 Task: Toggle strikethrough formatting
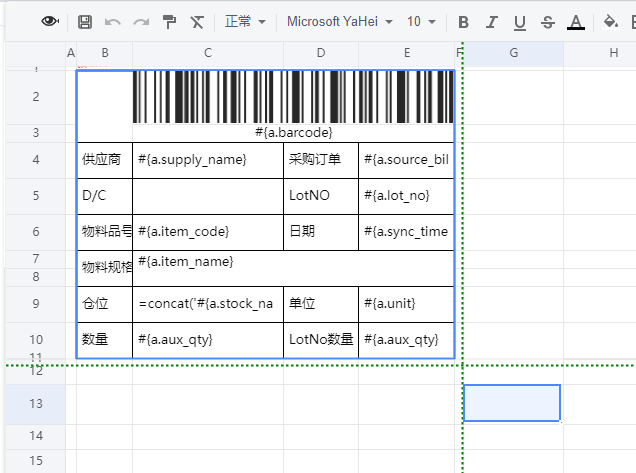548,22
